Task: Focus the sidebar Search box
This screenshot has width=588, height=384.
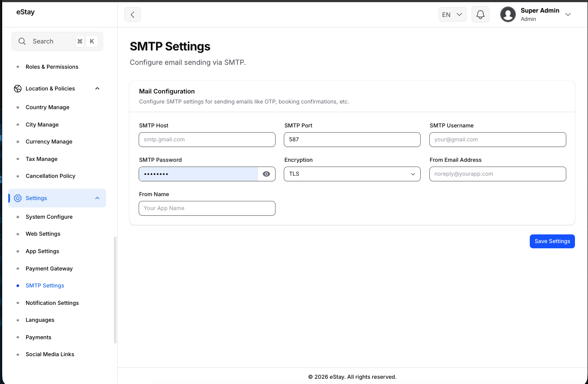Action: pos(57,41)
